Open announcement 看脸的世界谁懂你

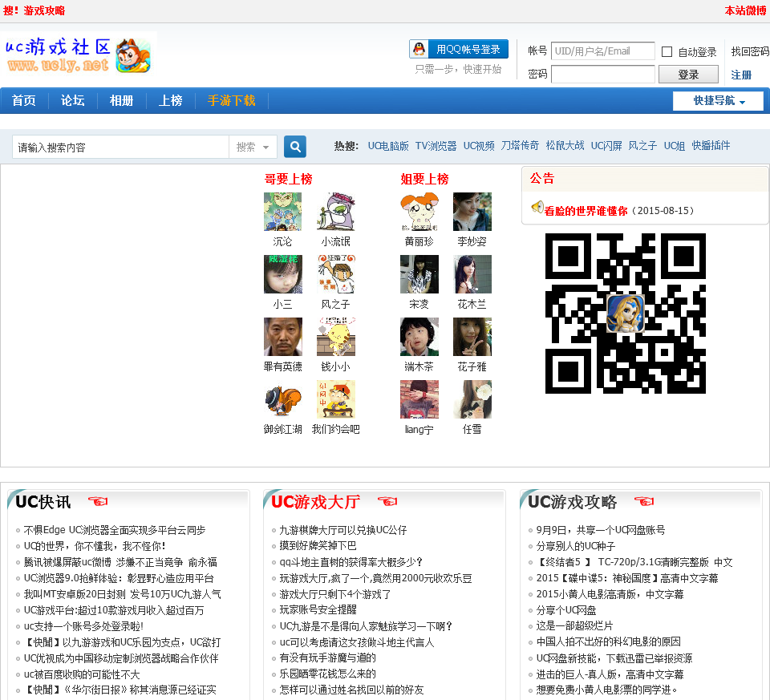[586, 211]
